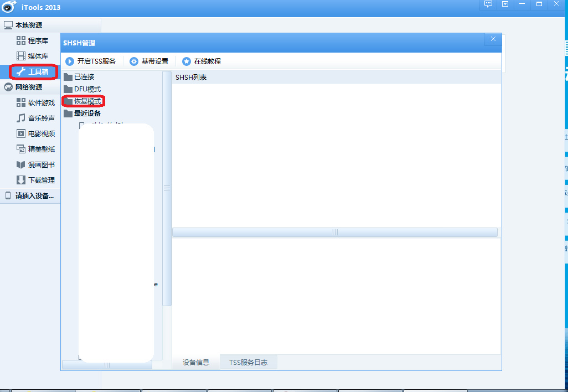This screenshot has height=392, width=568.
Task: Switch to the TSS服务日志 tab
Action: [249, 362]
